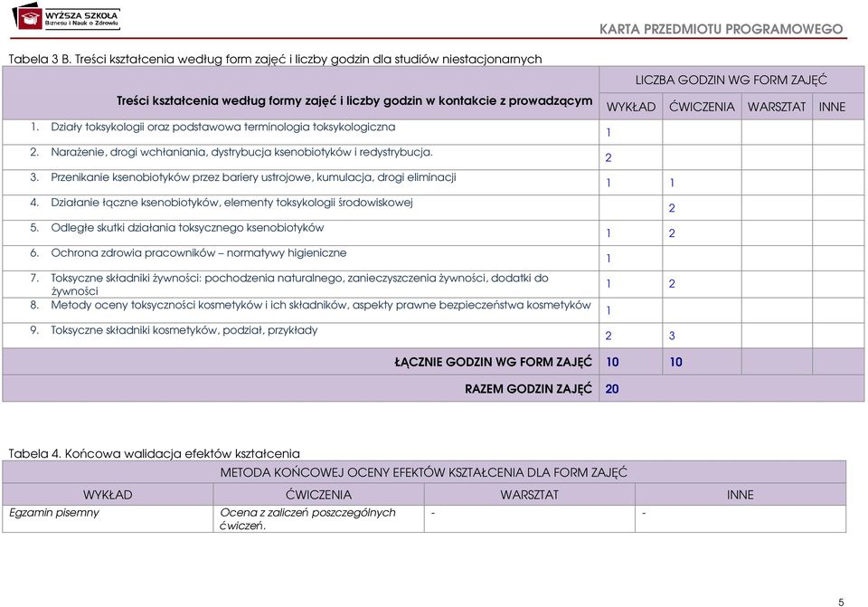The image size is (868, 607).
Task: Select row 8 'Metody oceny toksyczności kosmetyków' text
Action: (321, 305)
